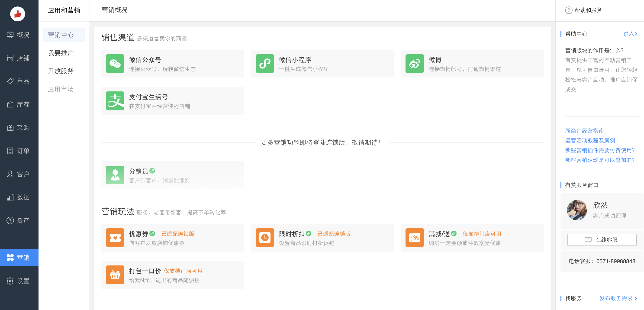
Task: Click the 分销员 person icon
Action: click(115, 175)
